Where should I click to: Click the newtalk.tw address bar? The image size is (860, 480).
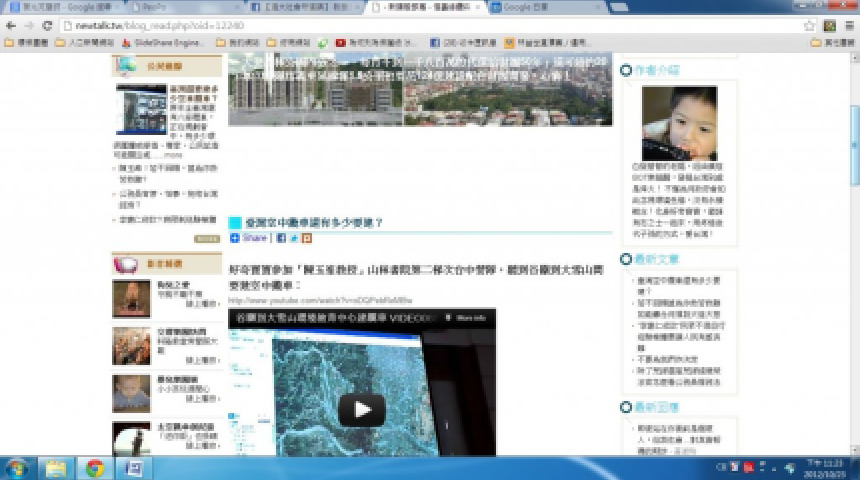pos(400,25)
